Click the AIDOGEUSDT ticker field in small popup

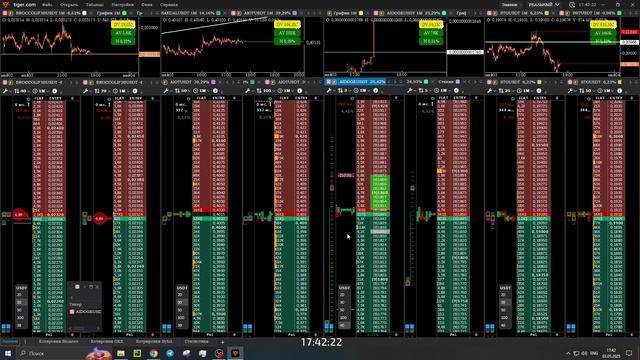pyautogui.click(x=85, y=312)
